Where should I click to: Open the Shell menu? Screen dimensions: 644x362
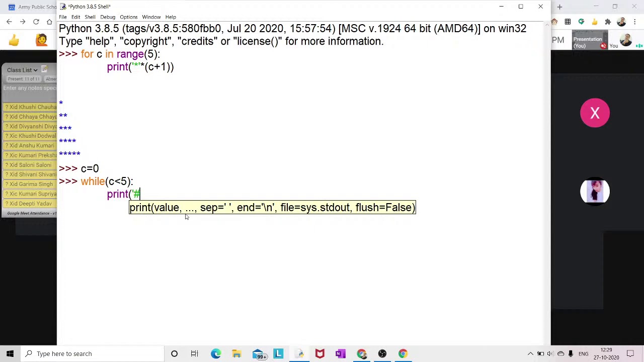tap(90, 17)
